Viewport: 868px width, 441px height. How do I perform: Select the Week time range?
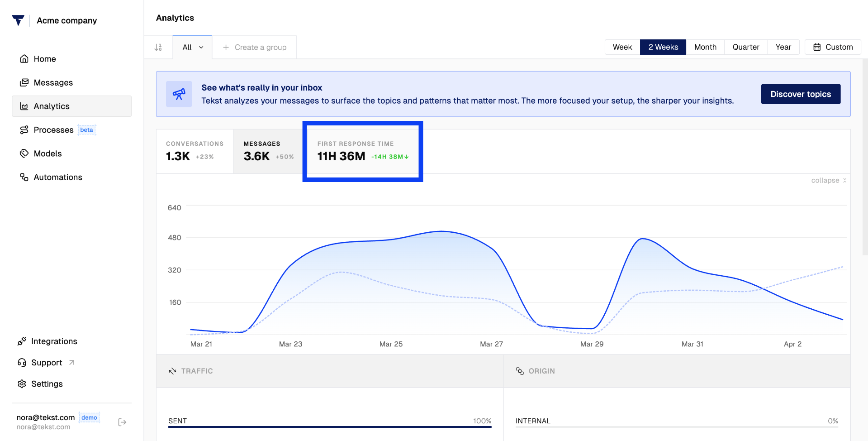point(622,47)
